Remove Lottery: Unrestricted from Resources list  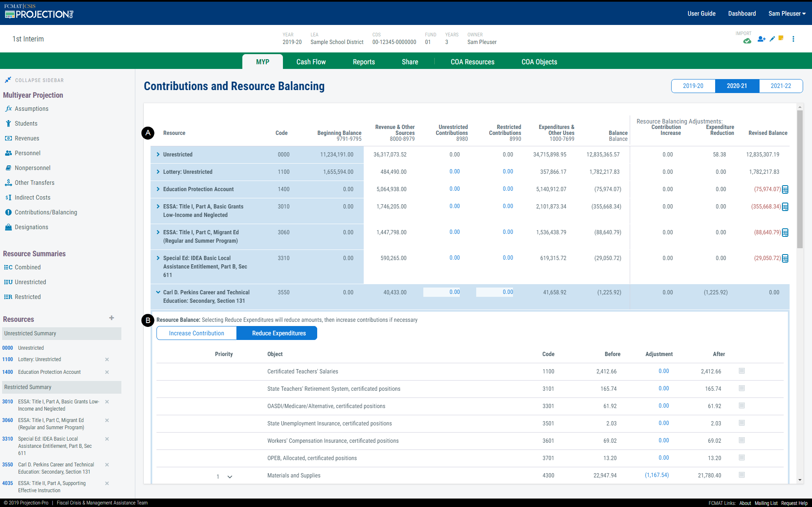107,359
